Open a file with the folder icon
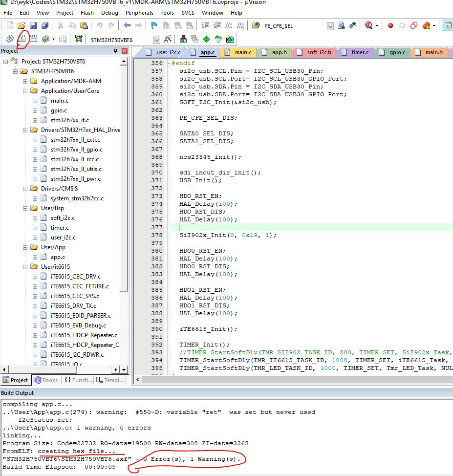Image resolution: width=453 pixels, height=476 pixels. [x=21, y=25]
